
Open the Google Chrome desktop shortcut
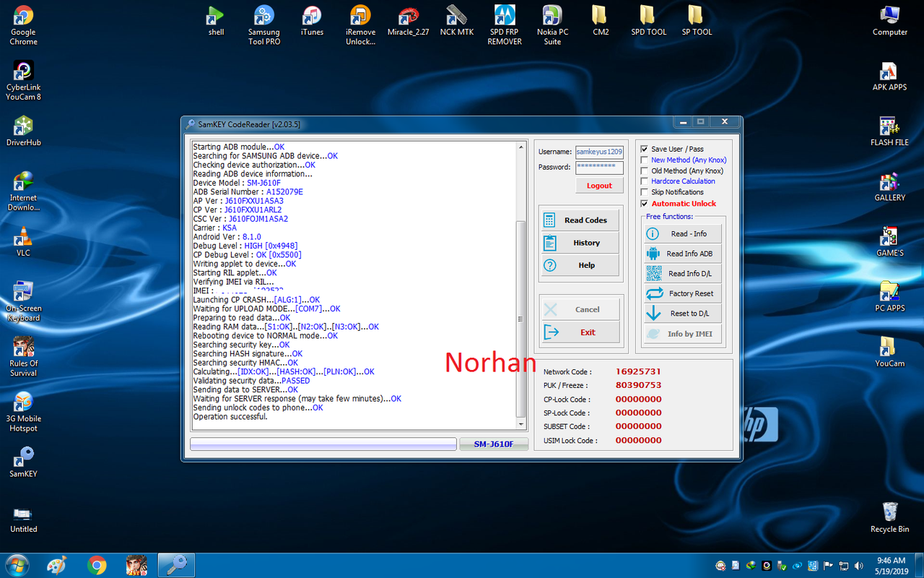[x=23, y=25]
